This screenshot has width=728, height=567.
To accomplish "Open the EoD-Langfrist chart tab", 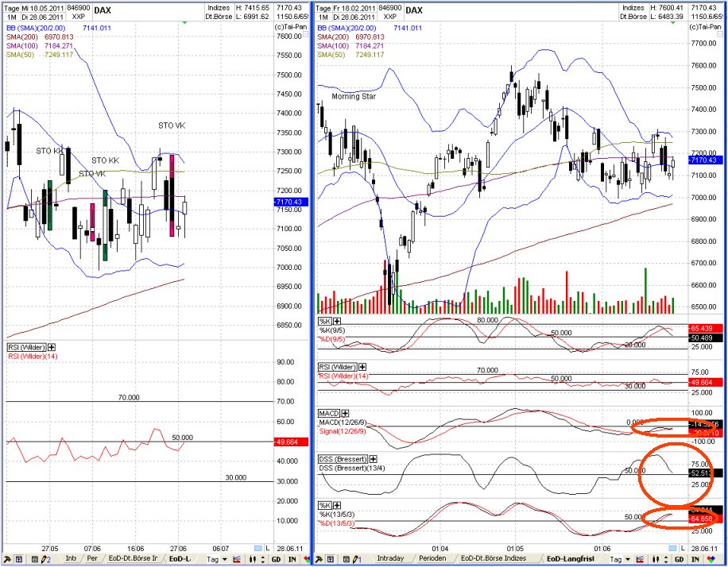I will [x=572, y=557].
